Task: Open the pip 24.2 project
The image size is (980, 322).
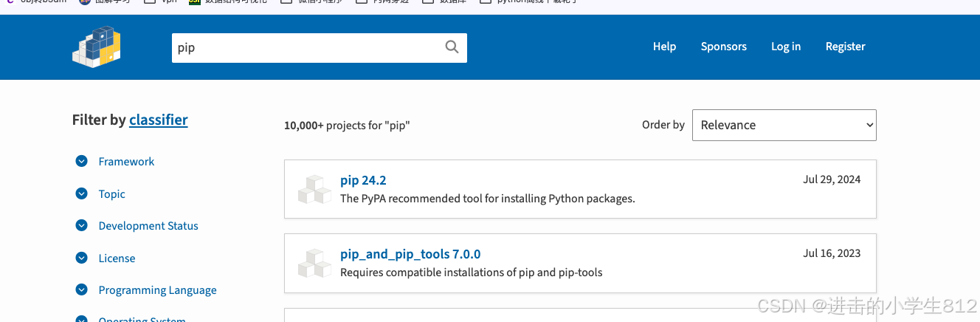Action: (363, 180)
